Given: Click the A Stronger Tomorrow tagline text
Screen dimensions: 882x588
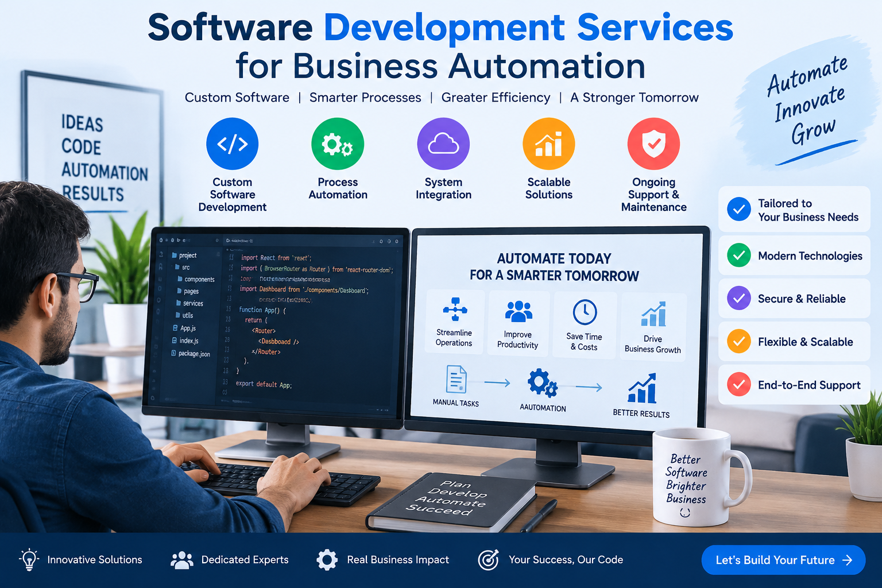Looking at the screenshot, I should pos(635,98).
